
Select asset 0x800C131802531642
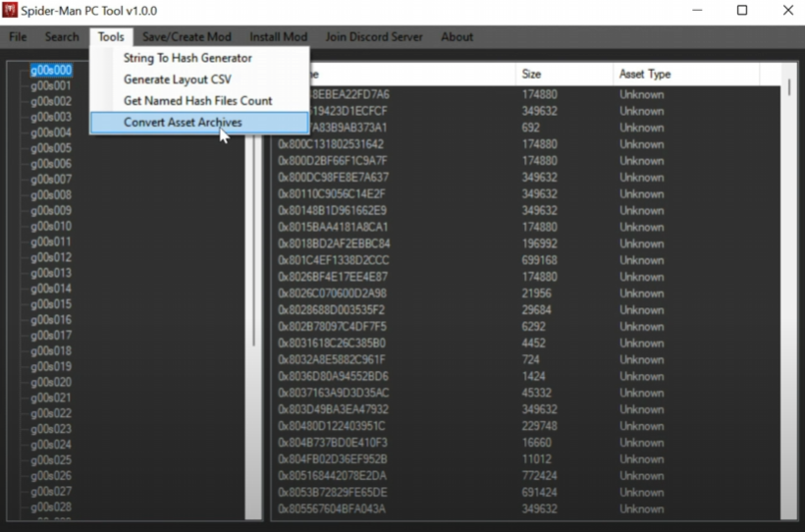point(331,144)
